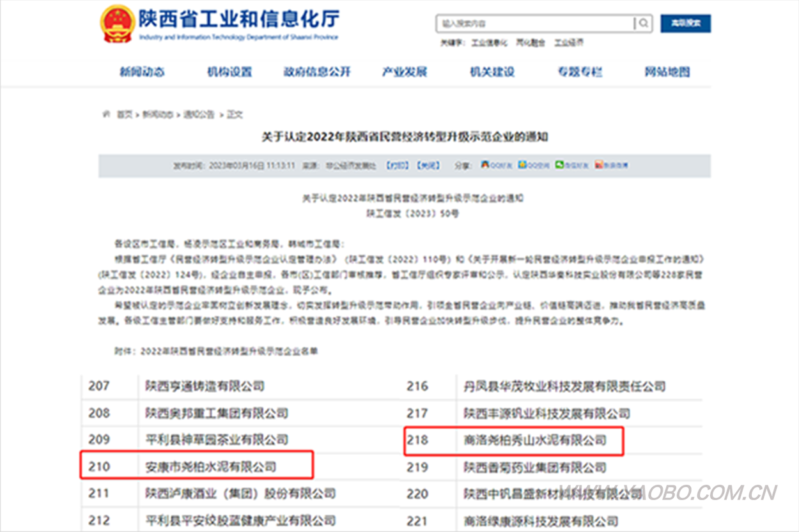Select row 211 陕西泸康酒业（集团）股份有限公司
This screenshot has width=799, height=532.
coord(240,494)
